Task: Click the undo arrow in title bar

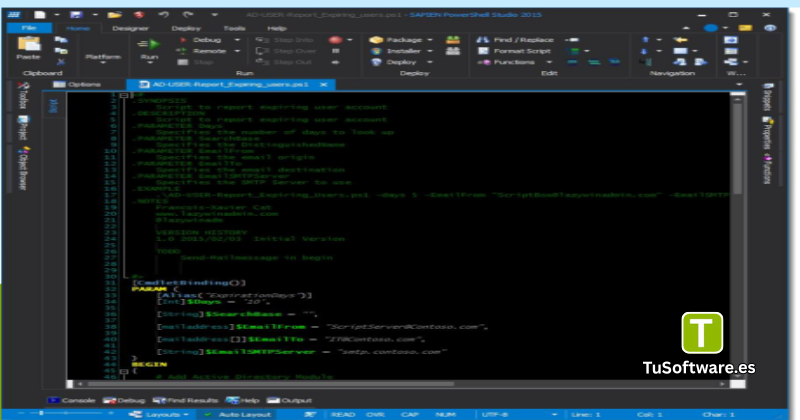Action: [164, 15]
